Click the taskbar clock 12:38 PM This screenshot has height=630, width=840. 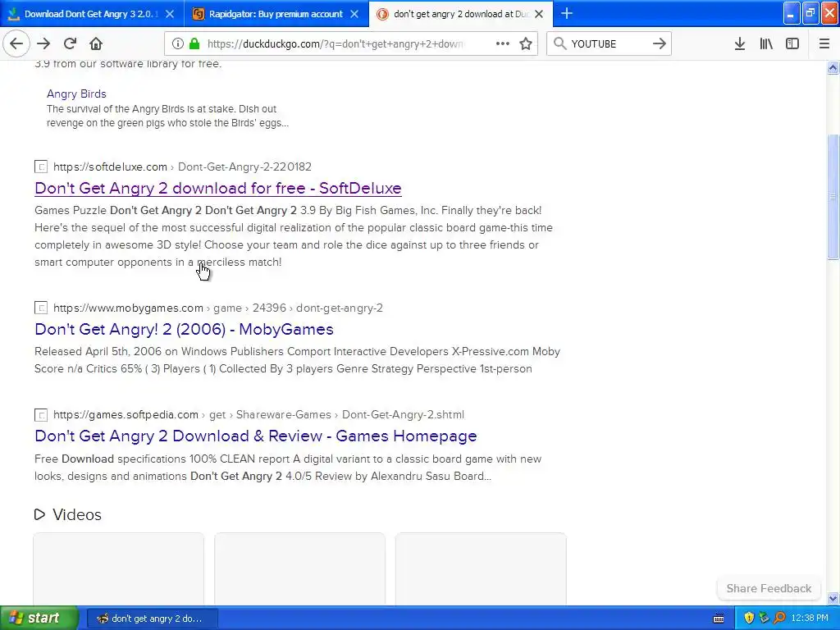point(810,619)
